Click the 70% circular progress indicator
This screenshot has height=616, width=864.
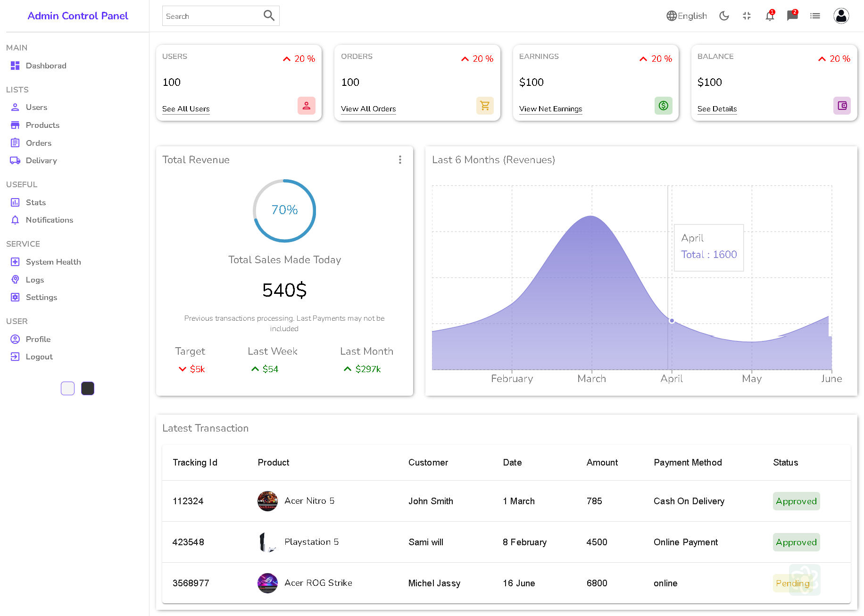(284, 210)
